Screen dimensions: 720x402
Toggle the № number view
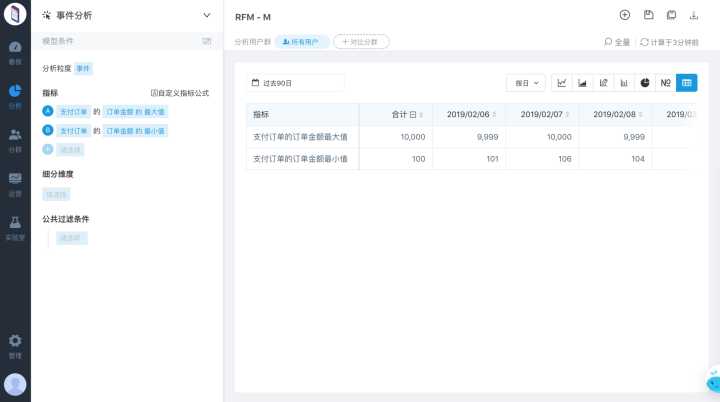point(665,83)
